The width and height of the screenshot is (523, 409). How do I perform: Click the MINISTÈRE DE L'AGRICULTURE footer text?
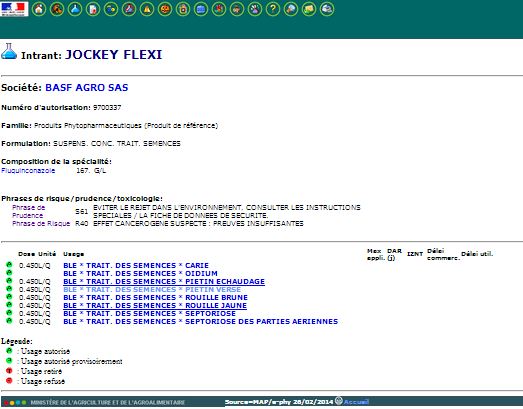[107, 402]
